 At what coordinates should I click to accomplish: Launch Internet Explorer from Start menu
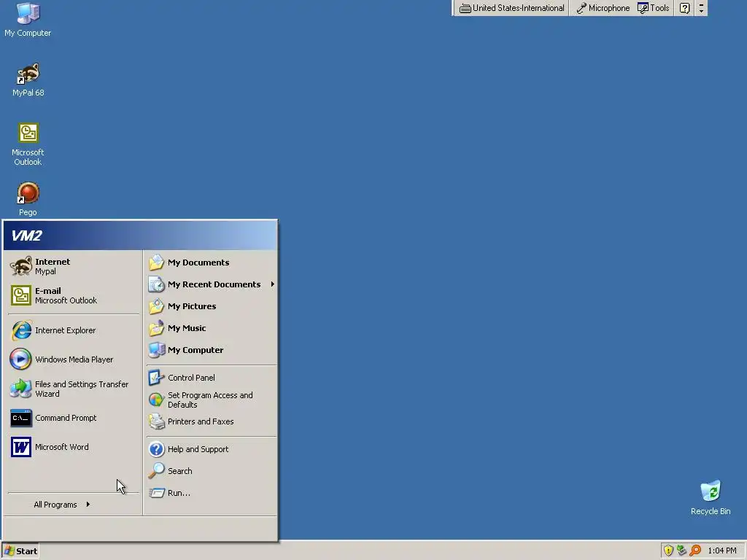[74, 330]
